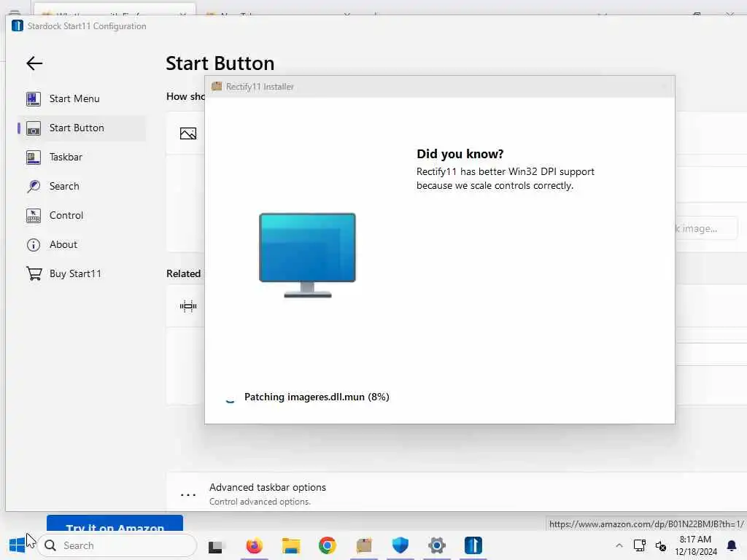Click the Patching imageres.dll.mun progress text
Image resolution: width=747 pixels, height=560 pixels.
317,397
